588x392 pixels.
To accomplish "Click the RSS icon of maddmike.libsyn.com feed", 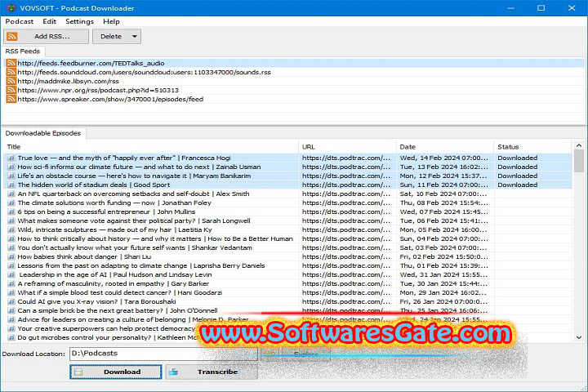I will click(x=11, y=81).
